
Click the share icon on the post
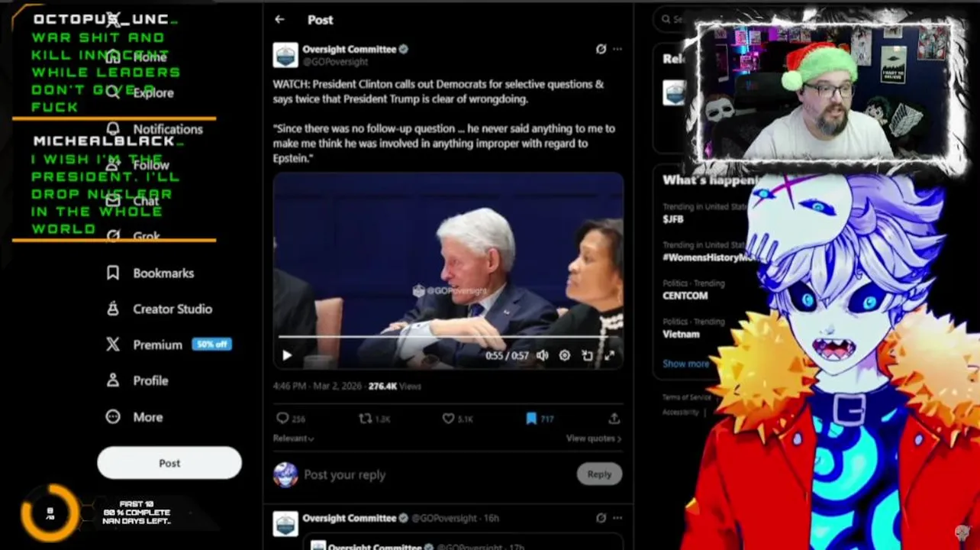[x=614, y=419]
